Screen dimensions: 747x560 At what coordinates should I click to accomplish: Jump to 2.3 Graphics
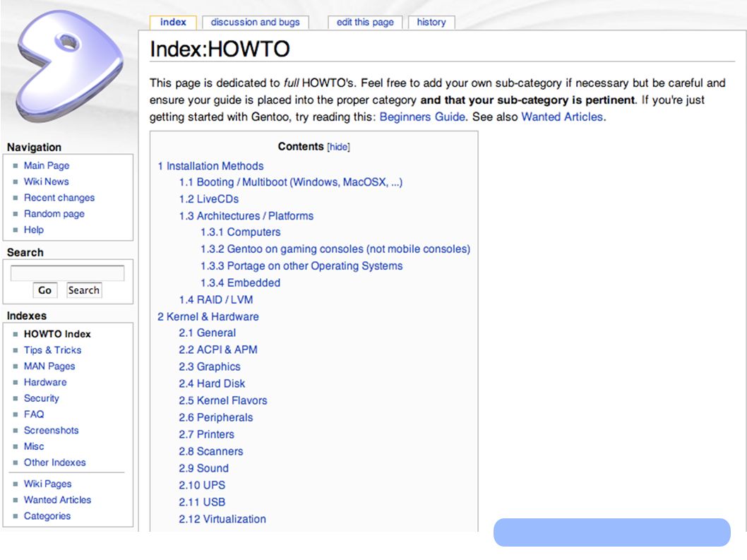click(210, 367)
